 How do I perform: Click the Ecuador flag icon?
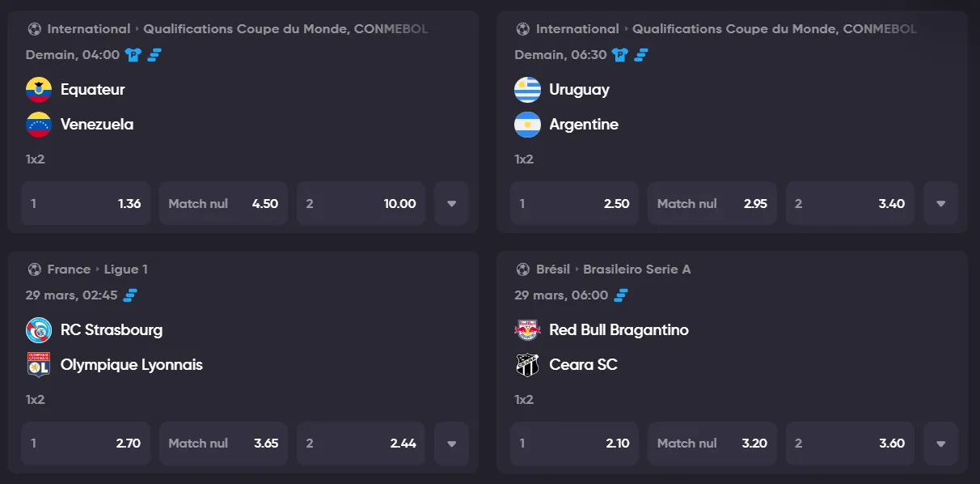[39, 90]
